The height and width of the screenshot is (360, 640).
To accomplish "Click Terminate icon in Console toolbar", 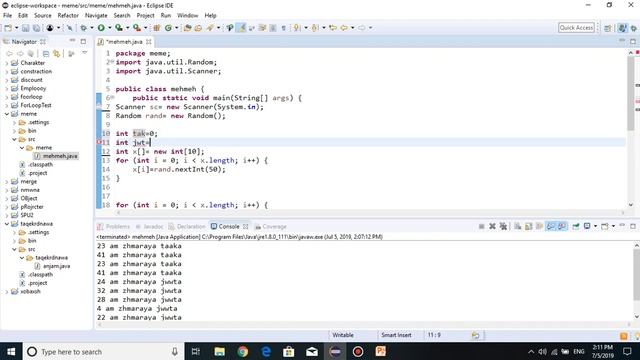I will pyautogui.click(x=482, y=226).
